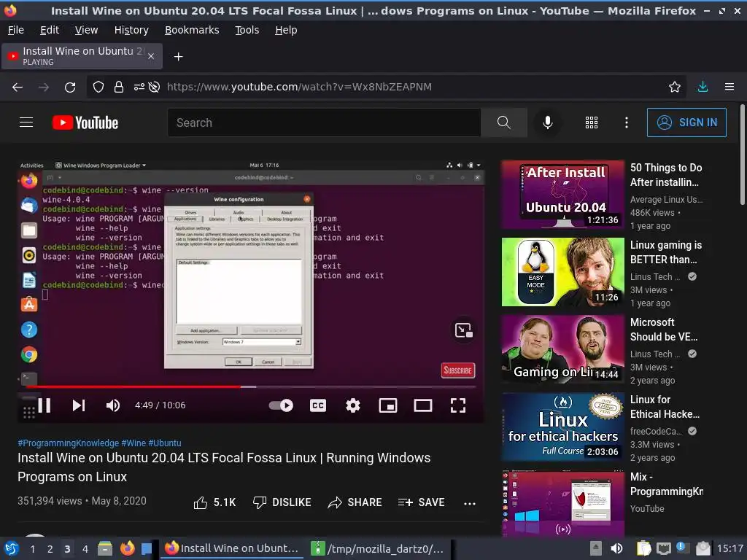Open the Edit menu
The width and height of the screenshot is (747, 560).
point(50,30)
